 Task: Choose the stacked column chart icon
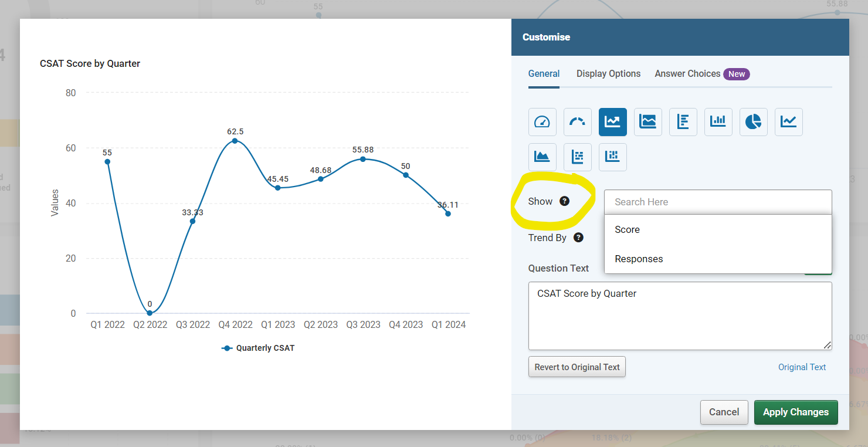click(x=612, y=157)
